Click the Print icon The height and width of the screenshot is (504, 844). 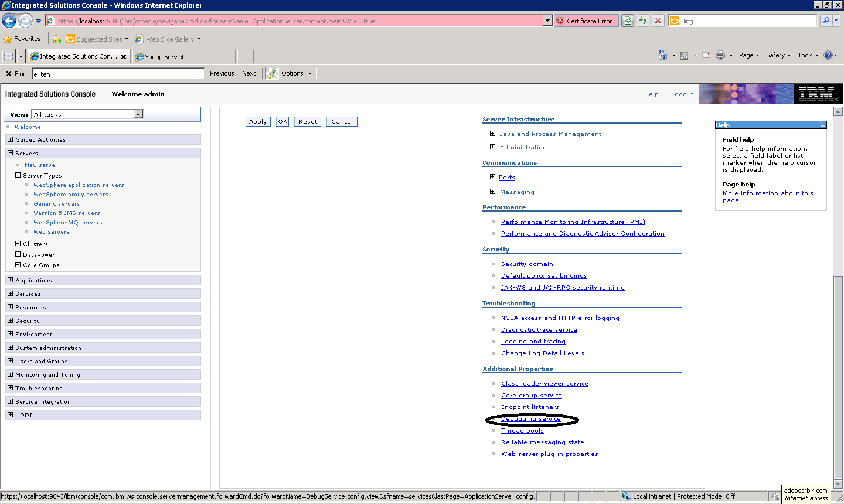(721, 55)
